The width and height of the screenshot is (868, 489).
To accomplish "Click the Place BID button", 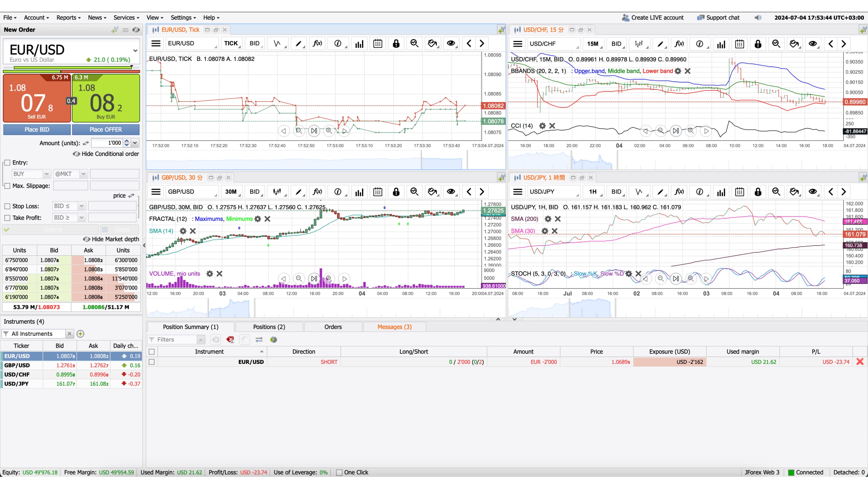I will coord(37,130).
